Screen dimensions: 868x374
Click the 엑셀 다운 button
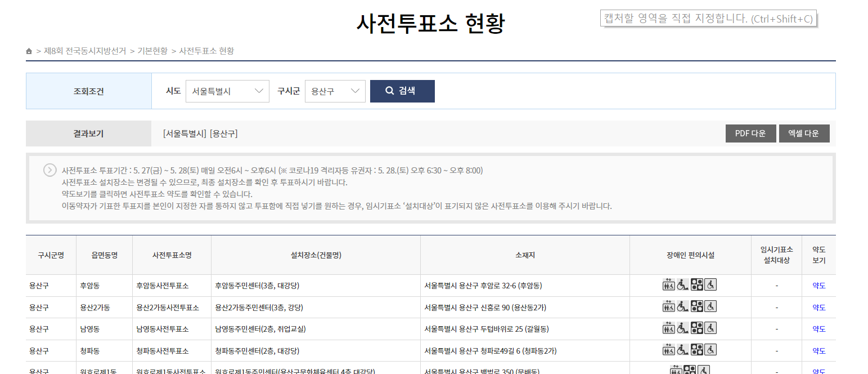(x=804, y=133)
